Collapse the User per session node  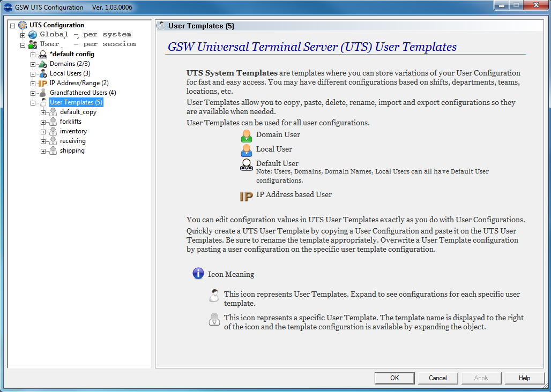click(x=23, y=45)
